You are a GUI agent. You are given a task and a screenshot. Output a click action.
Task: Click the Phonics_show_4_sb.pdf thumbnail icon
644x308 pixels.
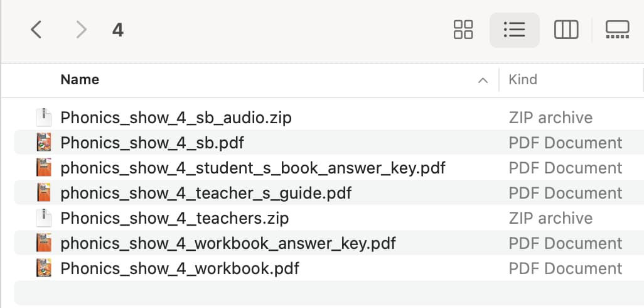(x=43, y=143)
